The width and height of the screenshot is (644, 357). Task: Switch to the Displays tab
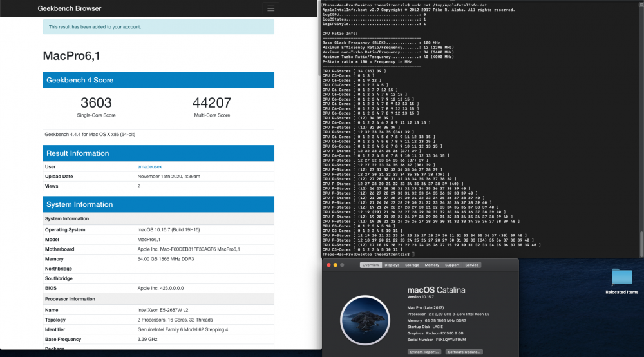[392, 265]
